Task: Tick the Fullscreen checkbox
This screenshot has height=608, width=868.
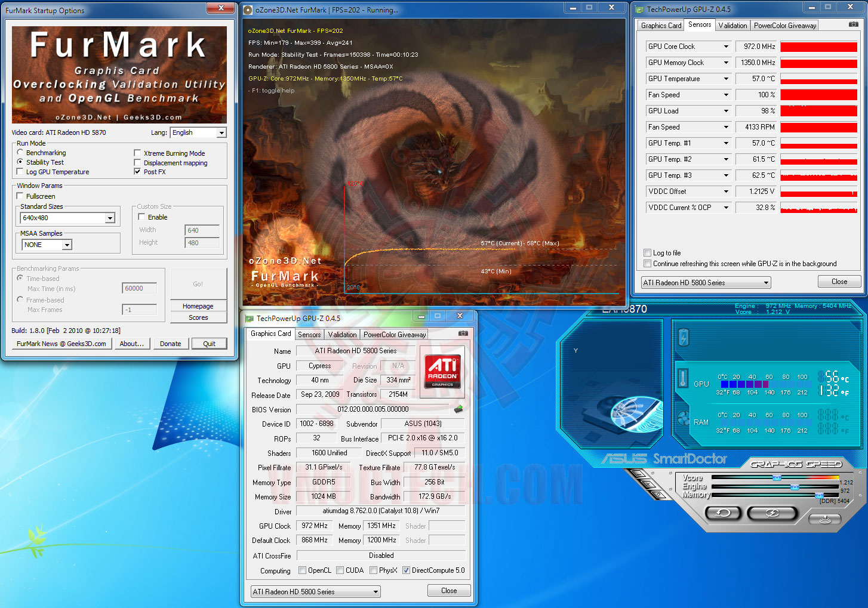Action: point(20,196)
